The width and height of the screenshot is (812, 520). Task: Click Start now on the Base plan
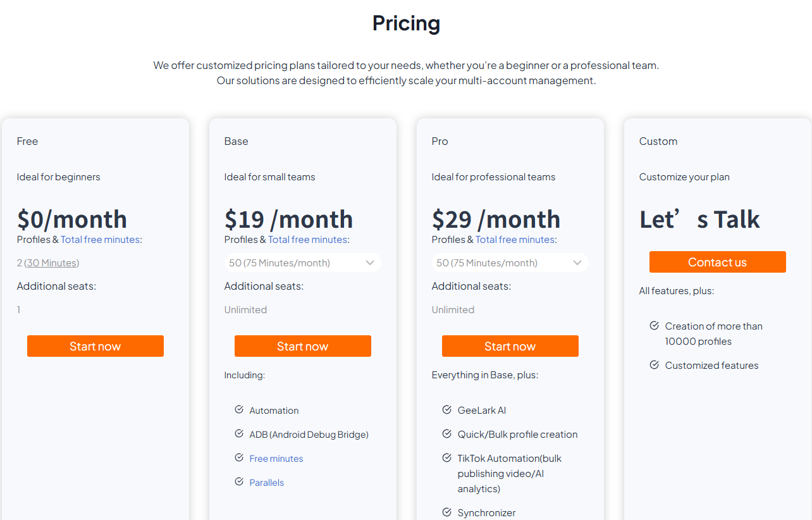click(x=303, y=346)
